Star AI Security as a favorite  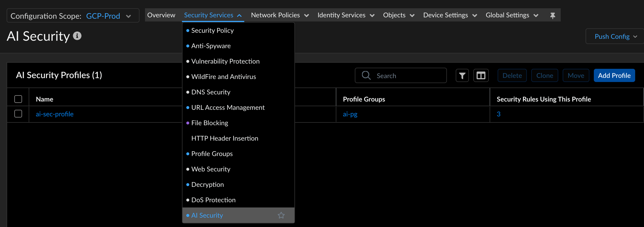pos(281,215)
